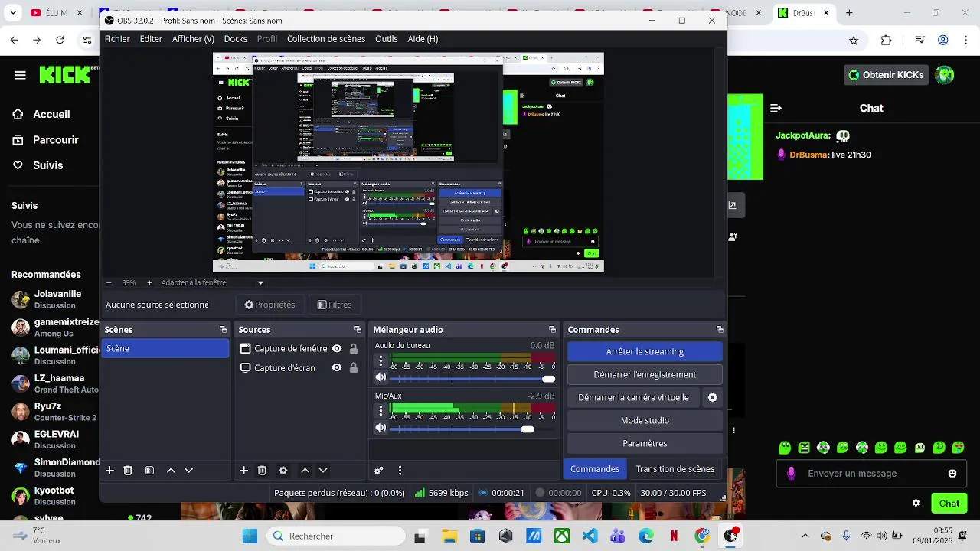980x551 pixels.
Task: Open Aide (H) menu
Action: tap(423, 39)
